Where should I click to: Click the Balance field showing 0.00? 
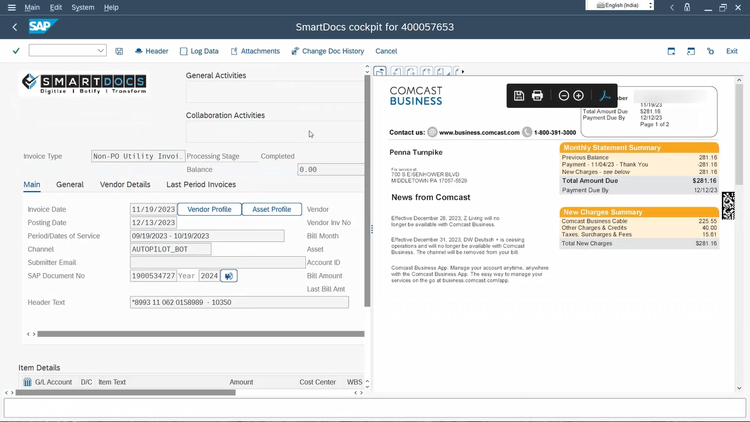pos(331,169)
